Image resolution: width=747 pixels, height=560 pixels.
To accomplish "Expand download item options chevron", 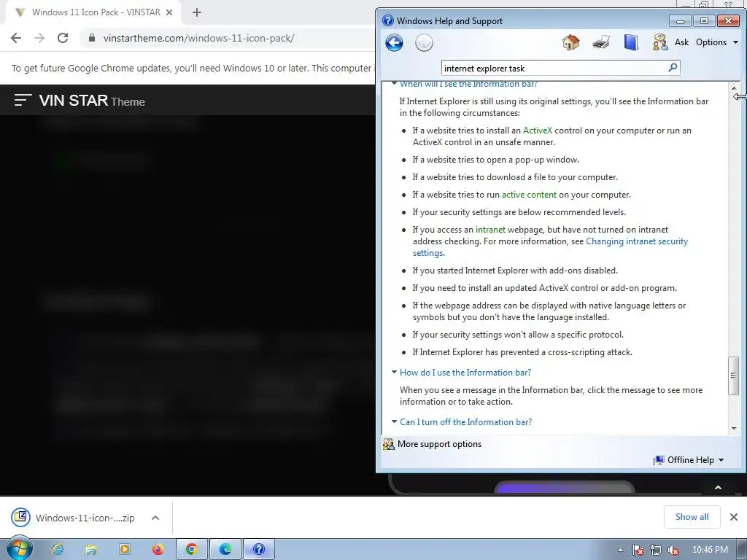I will pyautogui.click(x=155, y=518).
